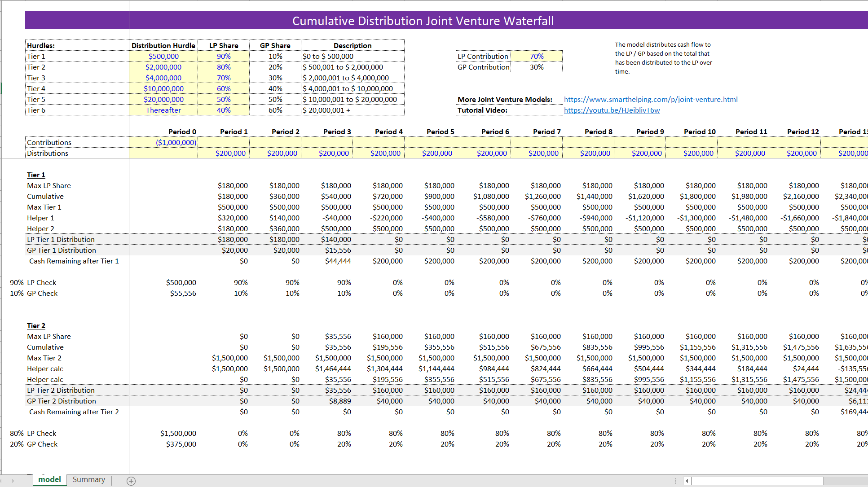This screenshot has height=487, width=868.
Task: Select Tier 4 LP Share 60% cell
Action: click(x=224, y=88)
